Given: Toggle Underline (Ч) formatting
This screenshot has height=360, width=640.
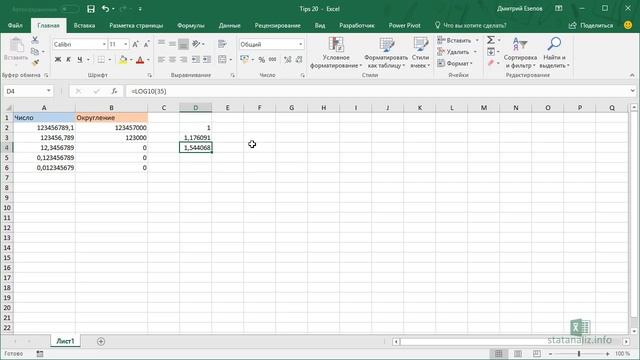Looking at the screenshot, I should coord(80,60).
